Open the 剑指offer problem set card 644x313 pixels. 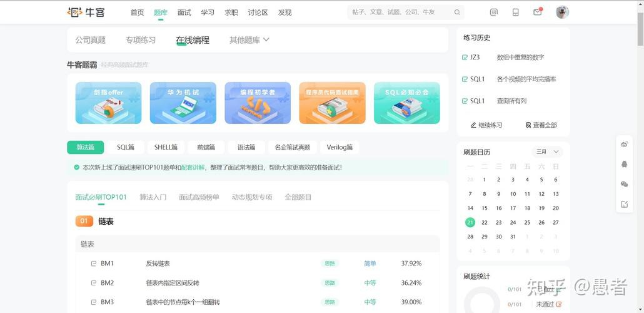(108, 103)
